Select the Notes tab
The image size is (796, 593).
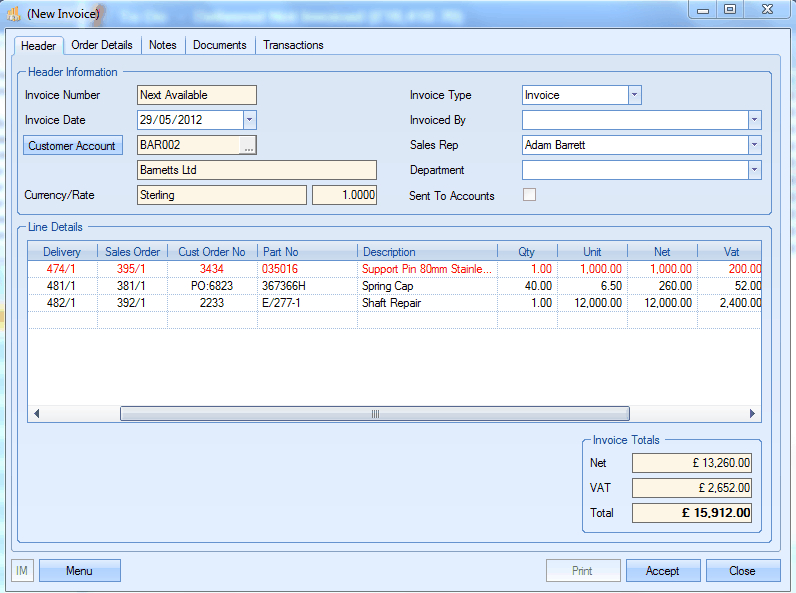[x=162, y=45]
